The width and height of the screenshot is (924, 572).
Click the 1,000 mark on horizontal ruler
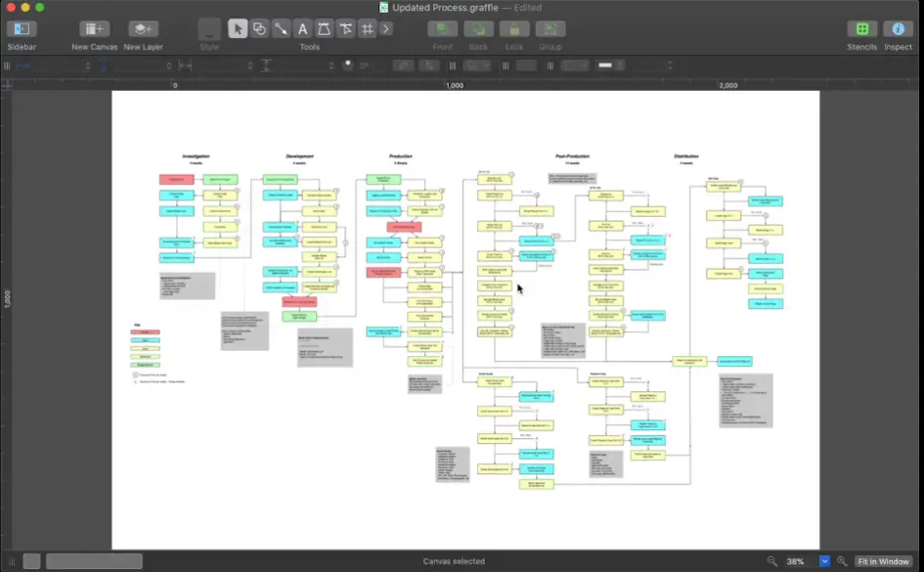(455, 85)
